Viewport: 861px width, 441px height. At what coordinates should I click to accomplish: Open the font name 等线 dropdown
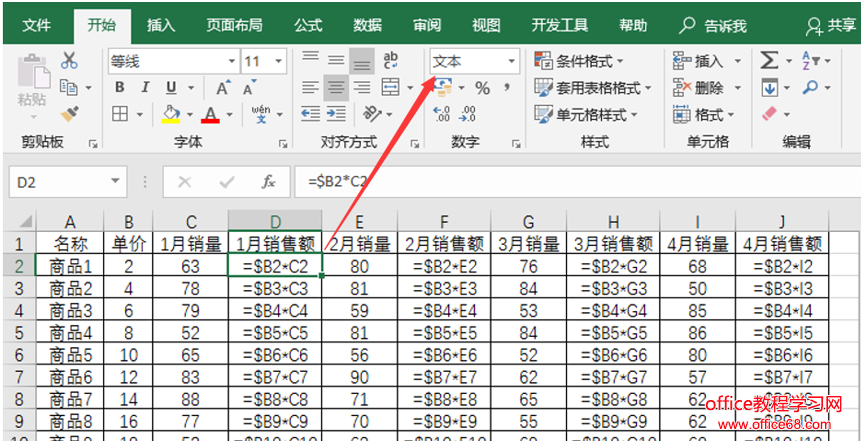[x=232, y=62]
